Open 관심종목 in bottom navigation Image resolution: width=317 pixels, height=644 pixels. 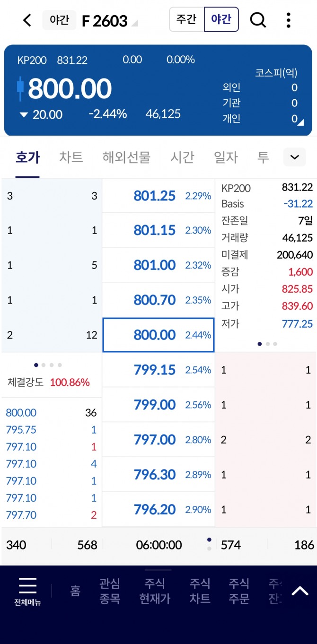coord(110,591)
